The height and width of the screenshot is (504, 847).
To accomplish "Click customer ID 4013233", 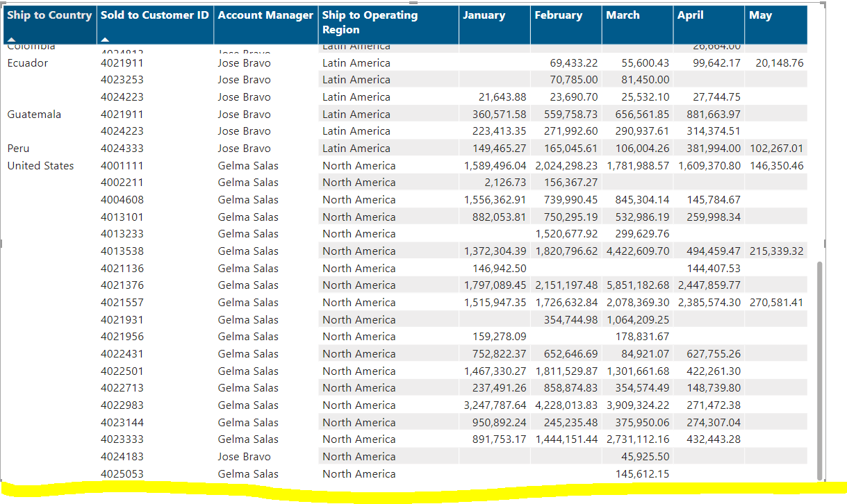I will (122, 234).
